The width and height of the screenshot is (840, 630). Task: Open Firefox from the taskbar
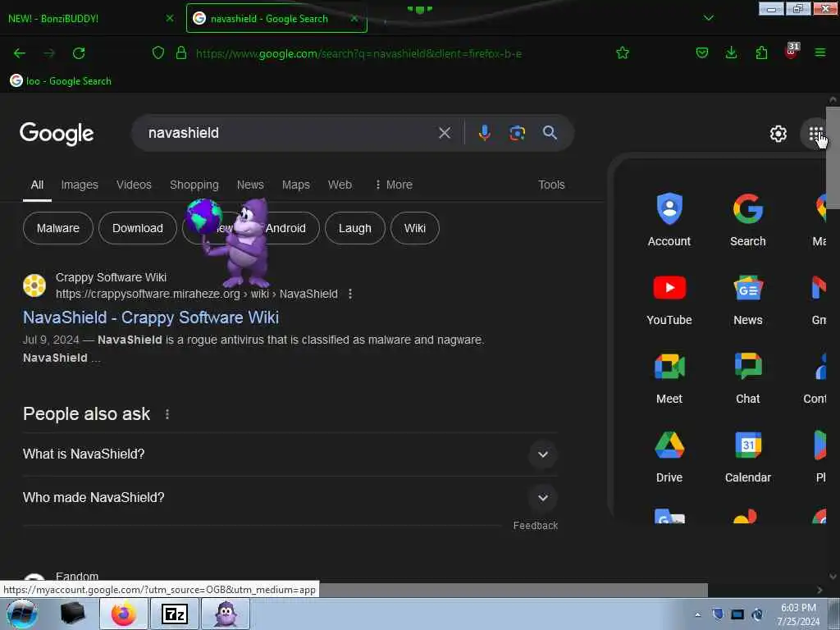click(x=124, y=614)
